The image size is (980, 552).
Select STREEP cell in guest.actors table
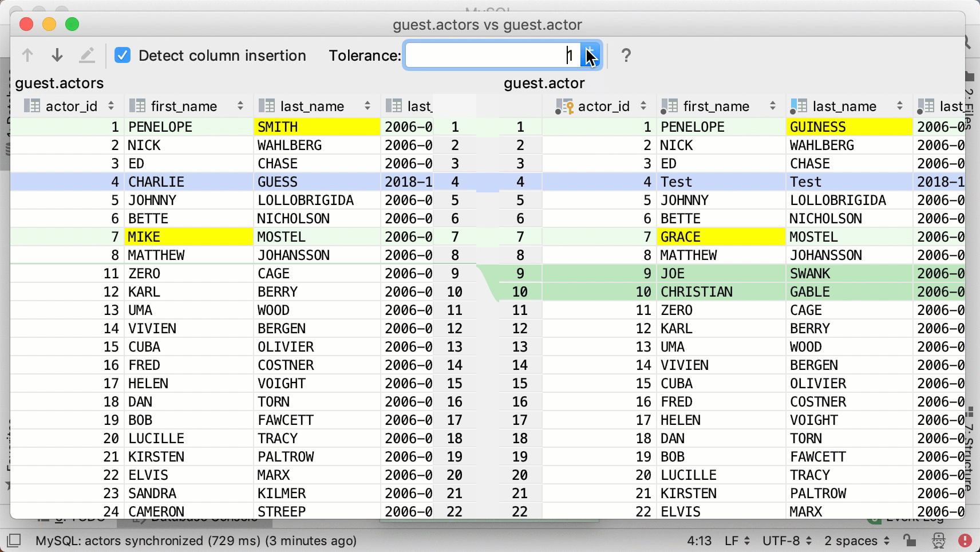317,511
